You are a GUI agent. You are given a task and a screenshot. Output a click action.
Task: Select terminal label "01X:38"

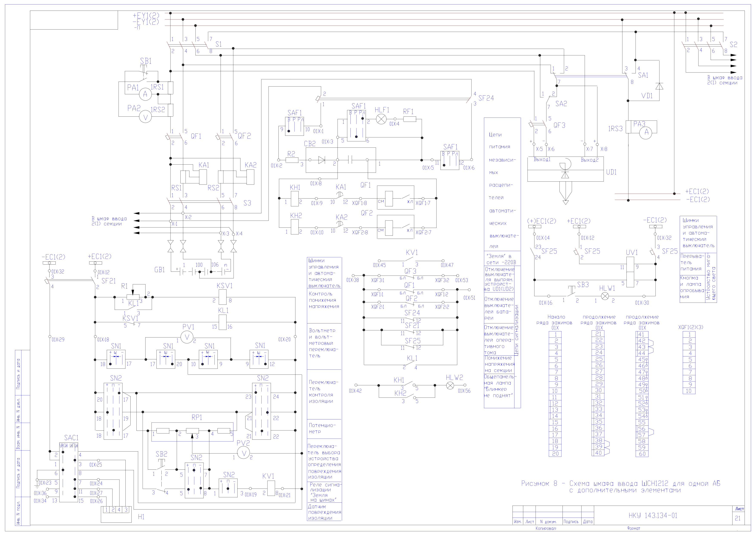(353, 280)
